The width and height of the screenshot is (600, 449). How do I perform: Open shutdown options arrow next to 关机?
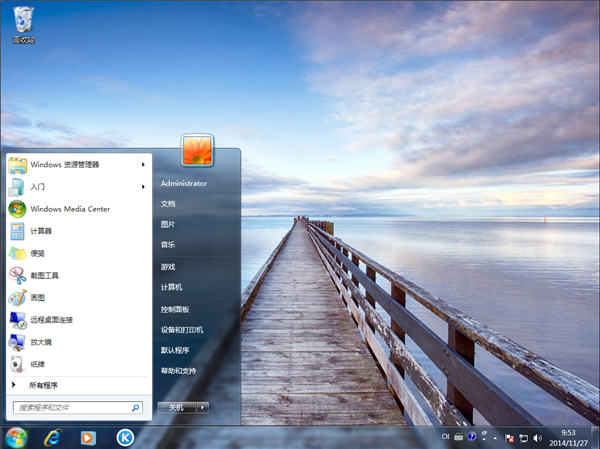point(203,407)
